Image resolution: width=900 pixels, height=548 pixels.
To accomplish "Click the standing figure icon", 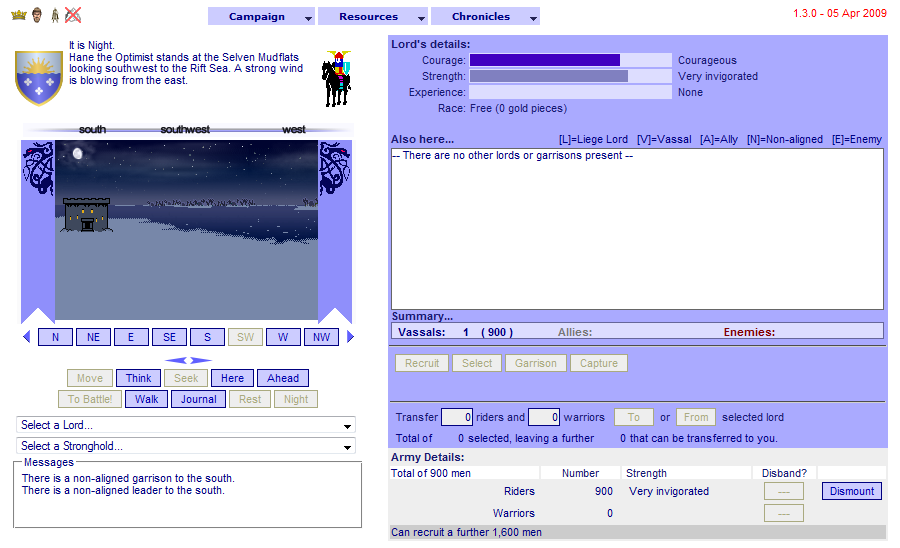I will [54, 15].
